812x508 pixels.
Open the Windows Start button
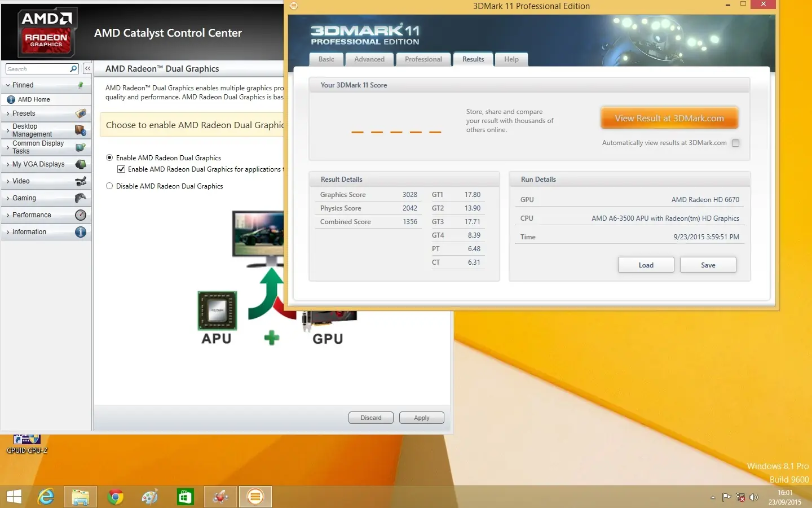(14, 497)
